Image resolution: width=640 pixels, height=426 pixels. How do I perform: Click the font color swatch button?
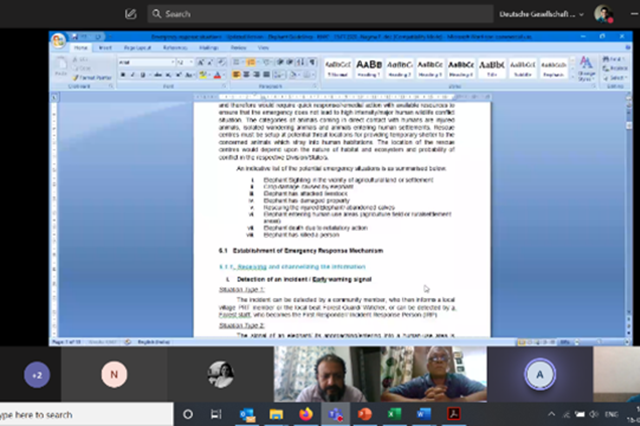pyautogui.click(x=217, y=74)
